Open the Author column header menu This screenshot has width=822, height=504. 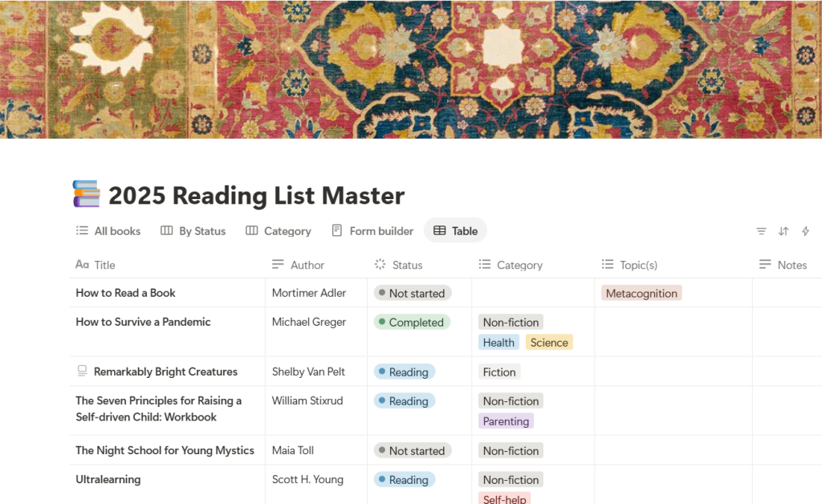307,265
